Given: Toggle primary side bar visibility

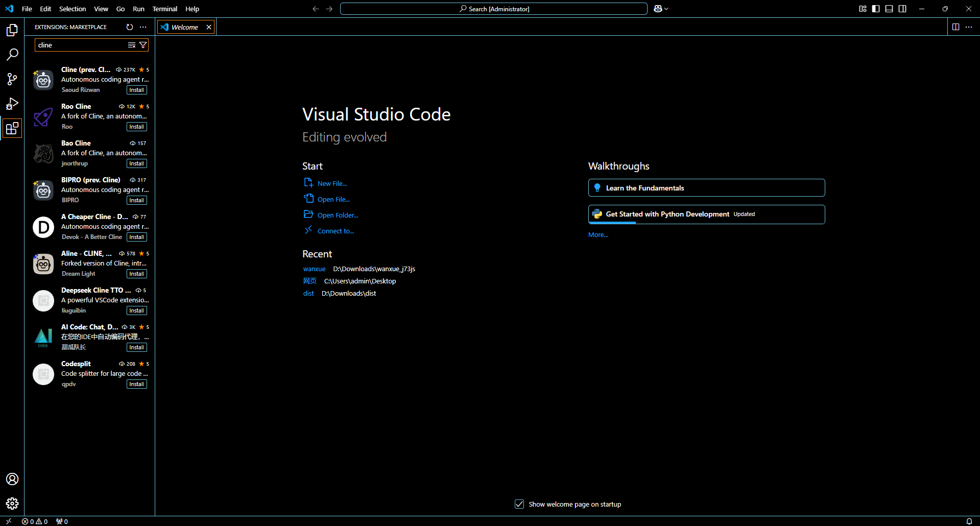Looking at the screenshot, I should pos(876,9).
